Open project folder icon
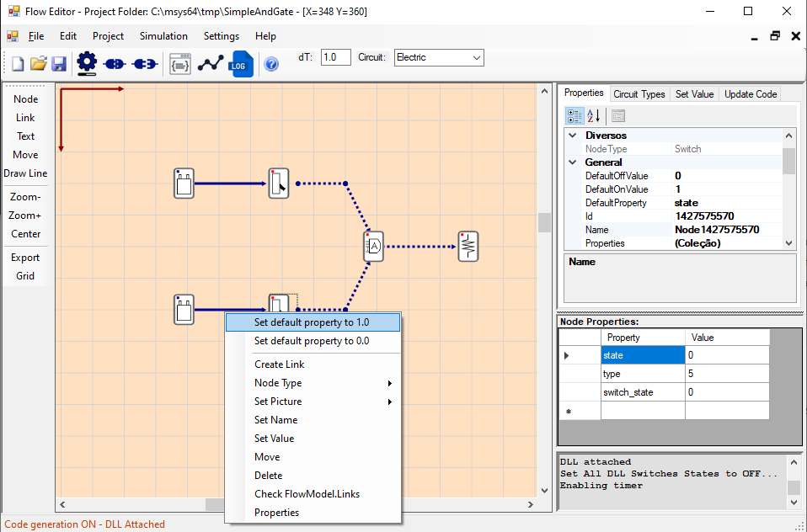Screen dimensions: 807x532 [39, 64]
